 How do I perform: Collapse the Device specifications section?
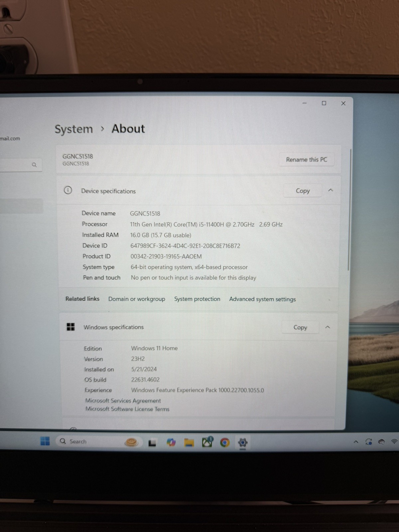coord(331,190)
